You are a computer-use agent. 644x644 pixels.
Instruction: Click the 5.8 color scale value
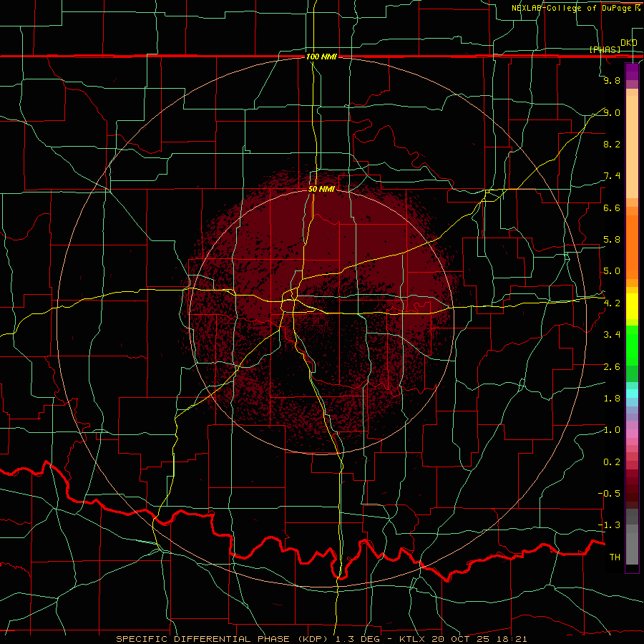[x=612, y=240]
